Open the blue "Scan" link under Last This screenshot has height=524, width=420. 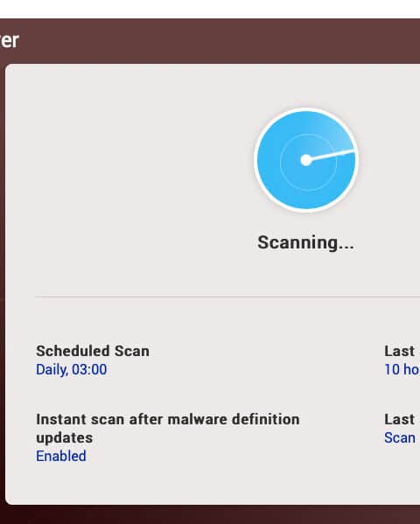(x=400, y=437)
